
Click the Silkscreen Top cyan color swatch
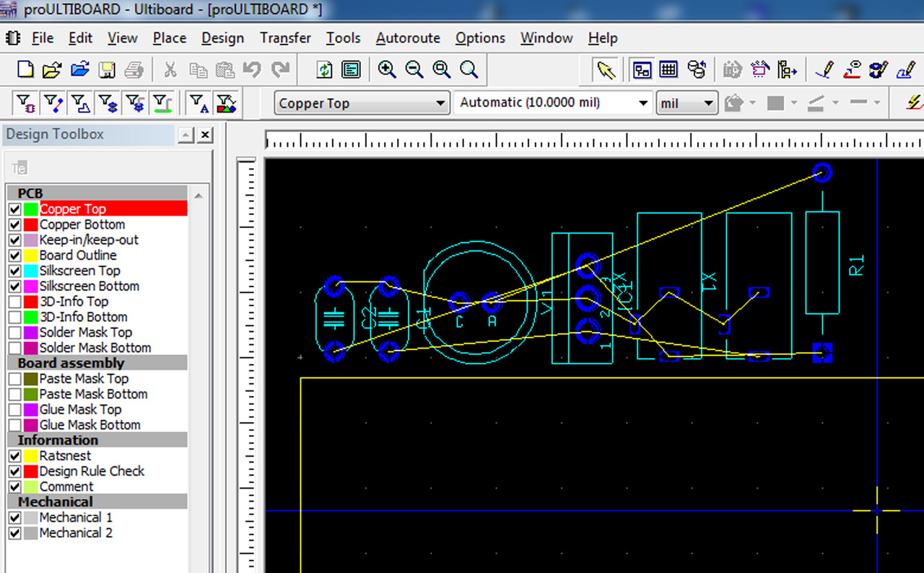30,271
